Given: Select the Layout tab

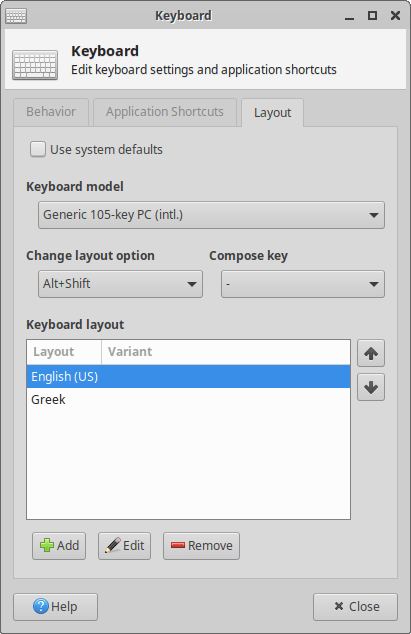Looking at the screenshot, I should coord(273,112).
